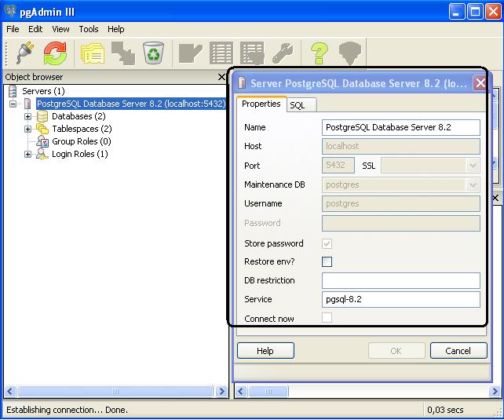Click the OK button
The height and width of the screenshot is (420, 504).
click(396, 351)
